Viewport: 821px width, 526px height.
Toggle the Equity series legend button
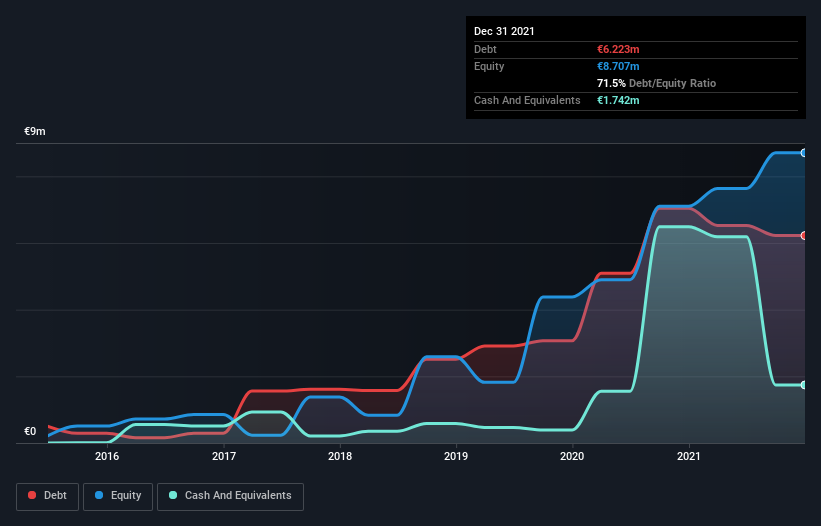(118, 497)
